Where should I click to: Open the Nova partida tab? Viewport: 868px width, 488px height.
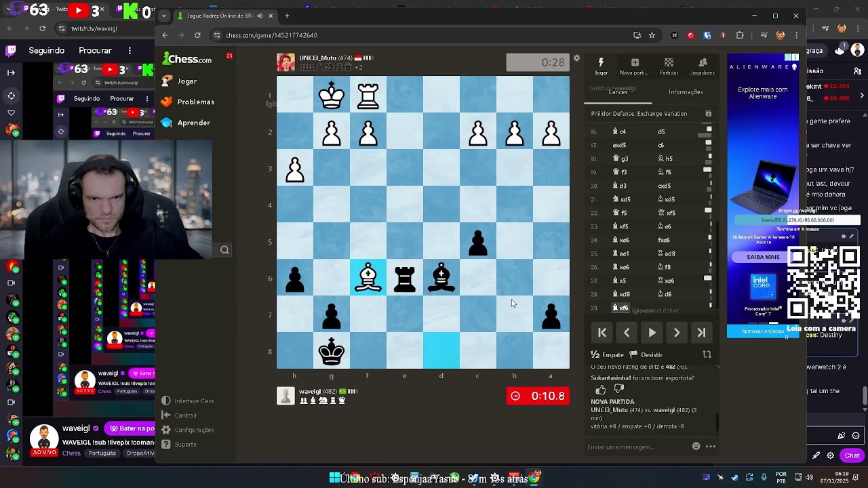634,66
